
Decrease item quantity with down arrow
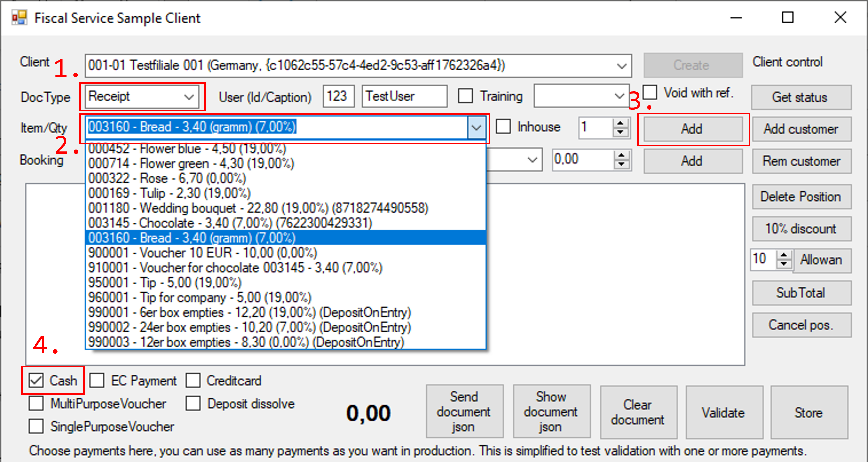point(620,132)
